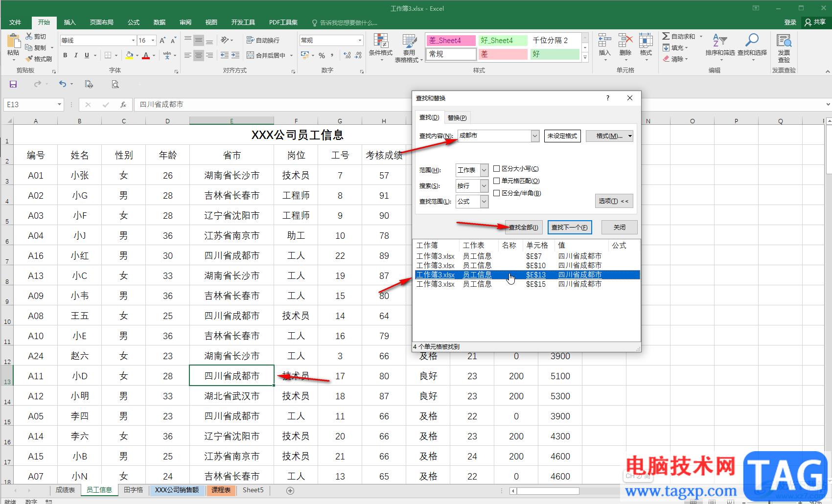The image size is (832, 504).
Task: Click the Options << button
Action: pos(614,201)
